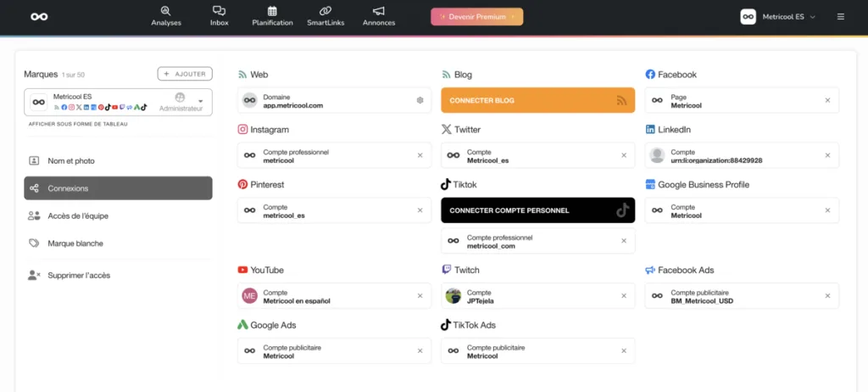Click the Google Ads logo icon
The image size is (868, 392).
242,325
